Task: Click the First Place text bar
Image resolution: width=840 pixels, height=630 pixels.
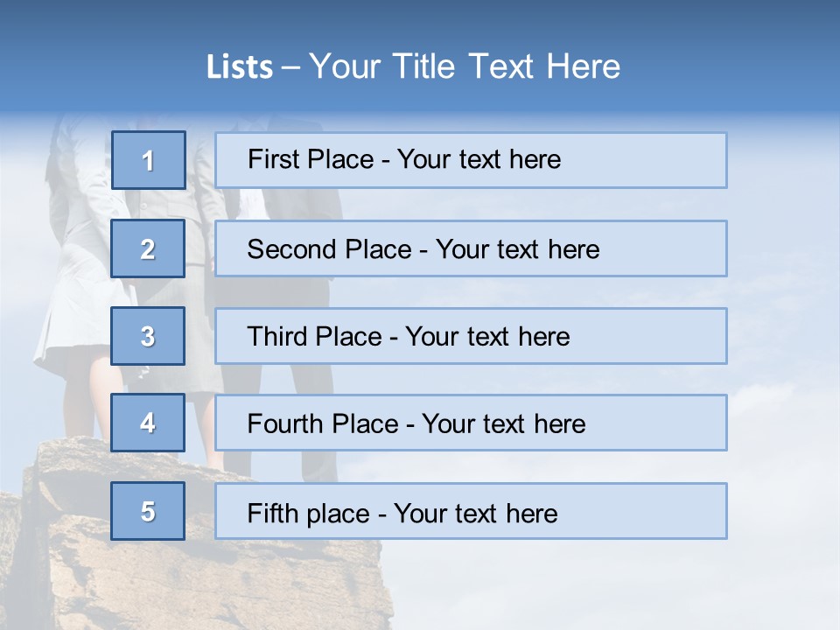Action: 471,160
